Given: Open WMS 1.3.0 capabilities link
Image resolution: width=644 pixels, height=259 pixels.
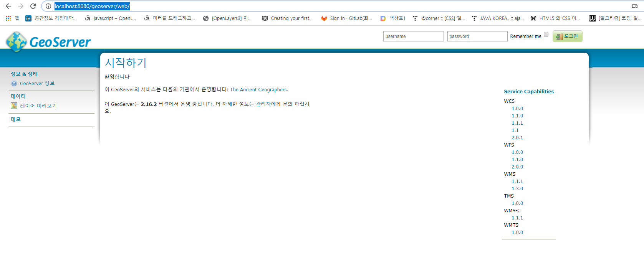Looking at the screenshot, I should click(517, 189).
